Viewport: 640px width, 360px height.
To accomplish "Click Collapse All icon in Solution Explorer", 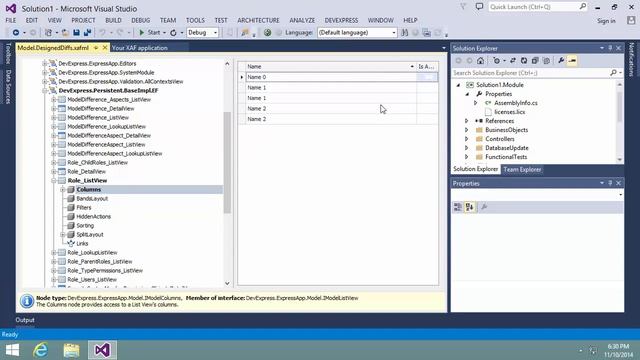I will point(535,61).
